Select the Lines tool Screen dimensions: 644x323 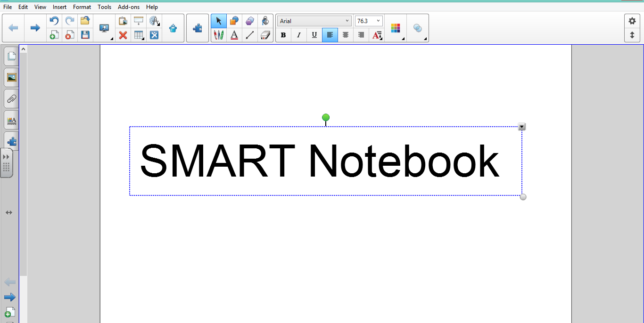[x=250, y=35]
